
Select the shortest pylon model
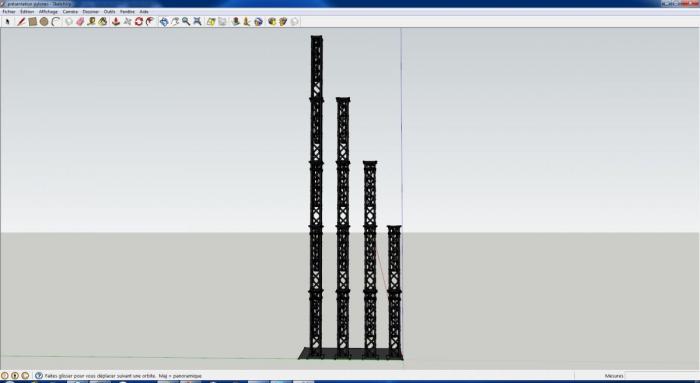394,292
